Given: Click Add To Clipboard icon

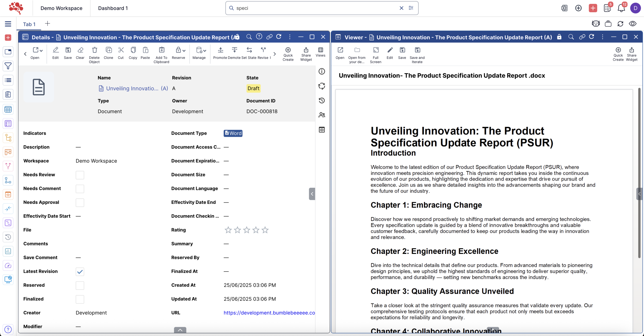Looking at the screenshot, I should click(162, 50).
